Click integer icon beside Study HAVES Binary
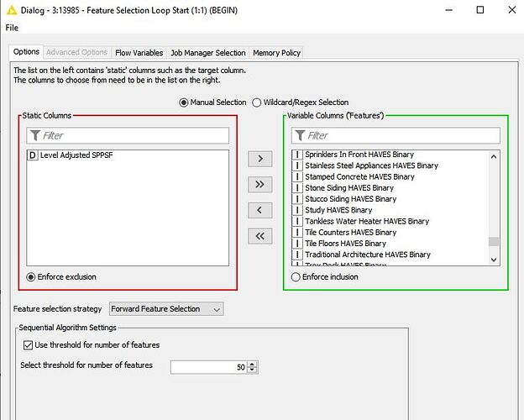Screen dimensions: 524x420 (x=296, y=210)
